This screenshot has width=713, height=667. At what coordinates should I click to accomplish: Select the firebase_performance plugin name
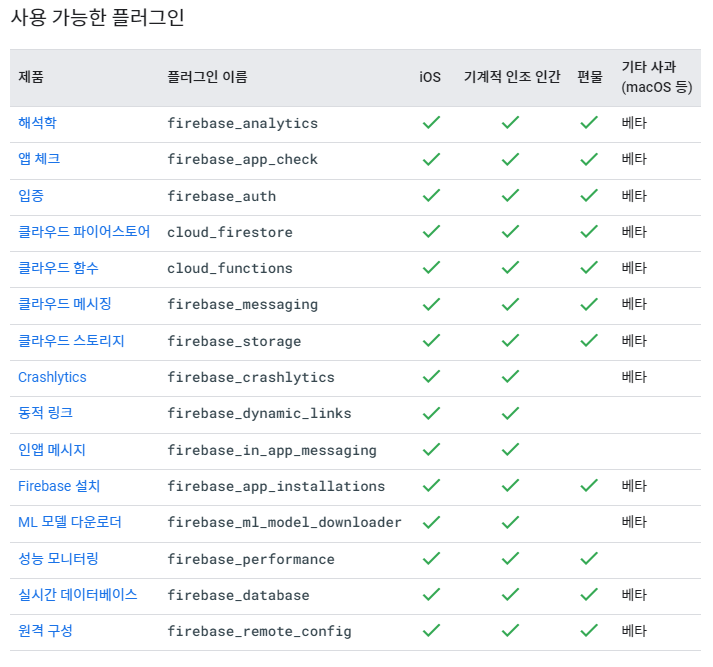pos(251,559)
